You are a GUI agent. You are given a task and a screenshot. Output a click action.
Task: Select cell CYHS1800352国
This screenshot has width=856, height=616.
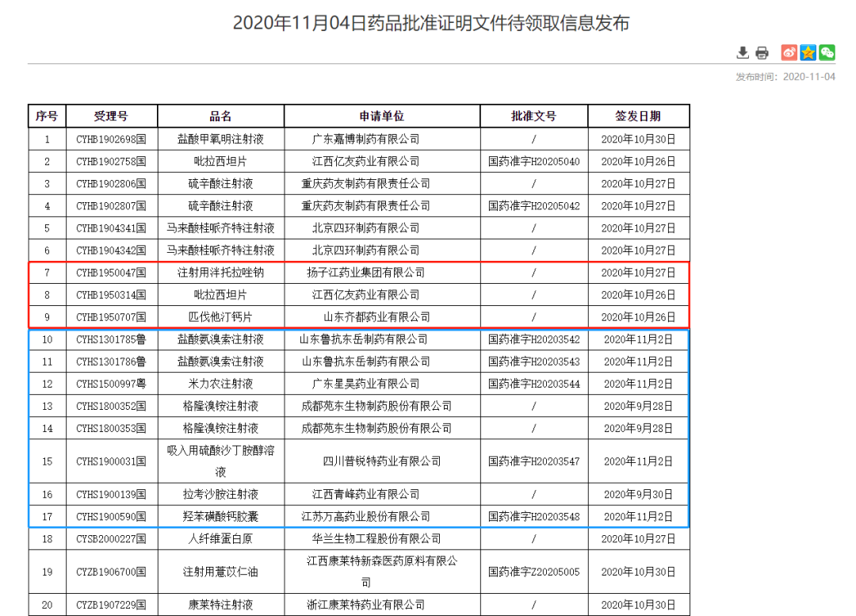(x=112, y=406)
